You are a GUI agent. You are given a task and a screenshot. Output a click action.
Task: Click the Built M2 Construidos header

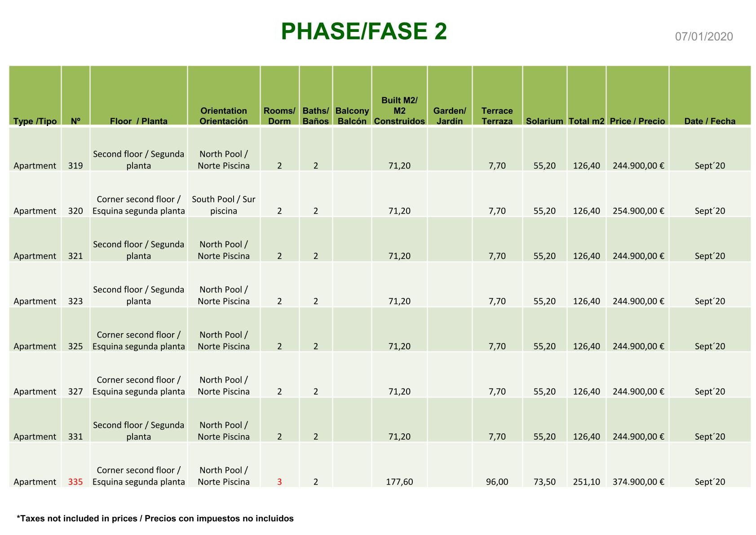(x=399, y=111)
